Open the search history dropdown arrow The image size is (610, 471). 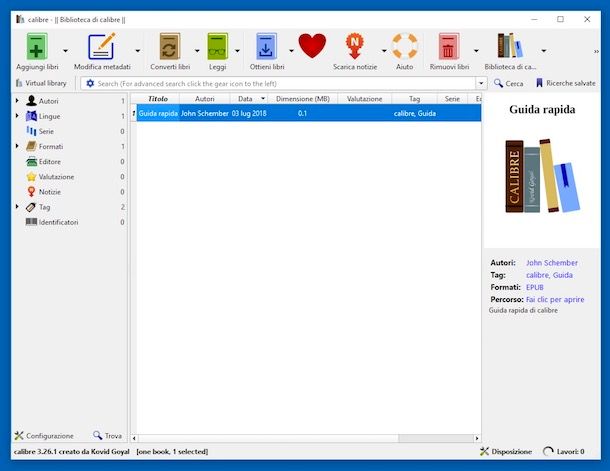pos(481,83)
